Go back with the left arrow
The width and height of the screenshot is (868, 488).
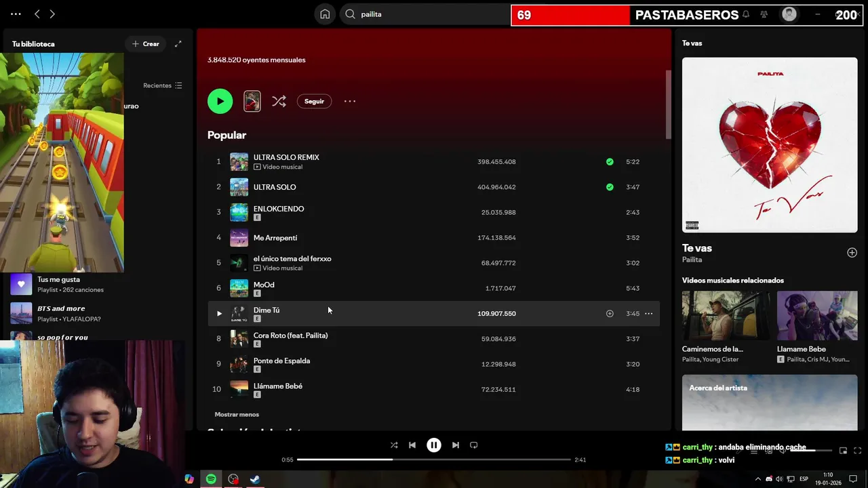37,14
